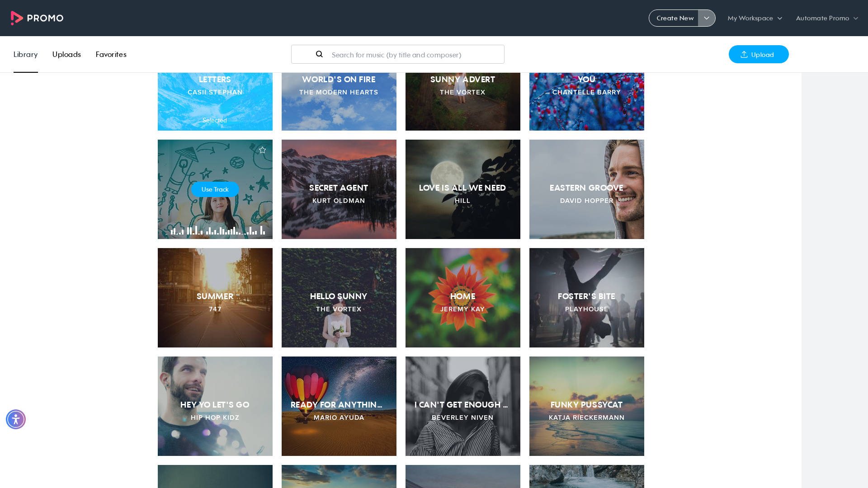This screenshot has height=488, width=868.
Task: Select the Hey Yo Let's Go track
Action: click(x=215, y=406)
